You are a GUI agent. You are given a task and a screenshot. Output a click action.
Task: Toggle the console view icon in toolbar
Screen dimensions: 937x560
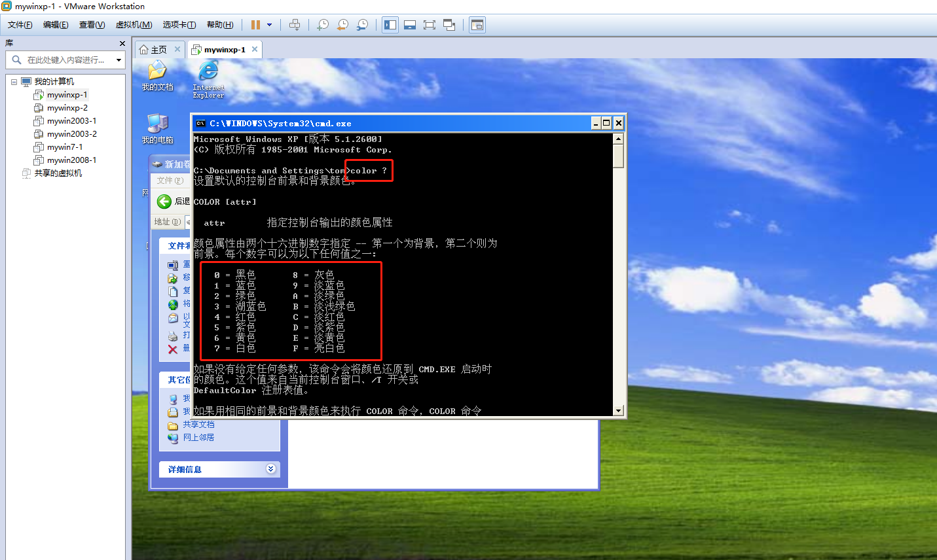tap(477, 25)
